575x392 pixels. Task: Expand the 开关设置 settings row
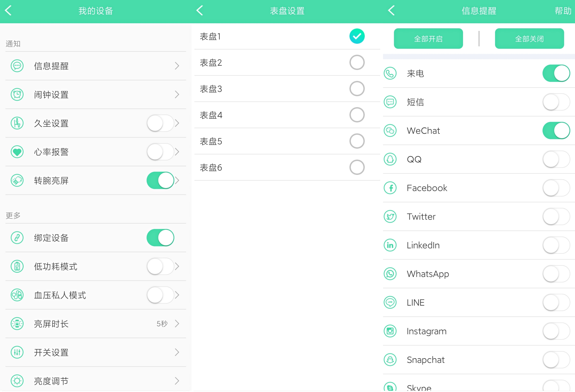[x=177, y=352]
